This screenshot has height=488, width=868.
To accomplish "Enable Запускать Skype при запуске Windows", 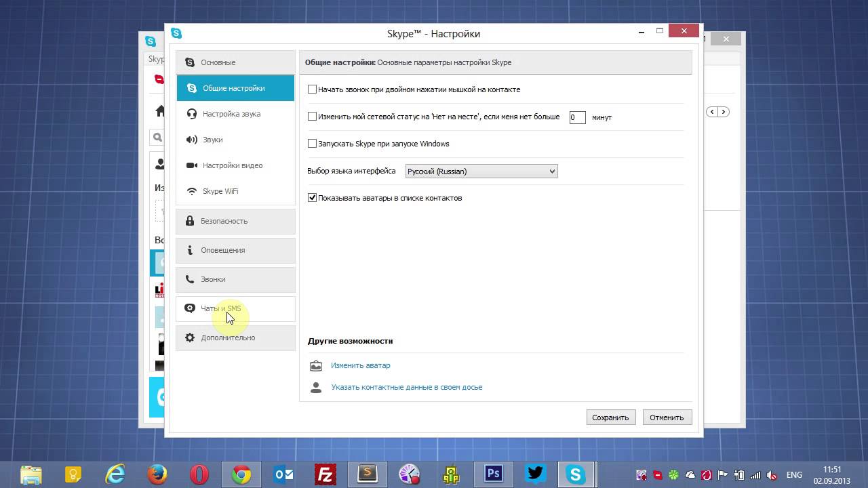I will (x=312, y=144).
